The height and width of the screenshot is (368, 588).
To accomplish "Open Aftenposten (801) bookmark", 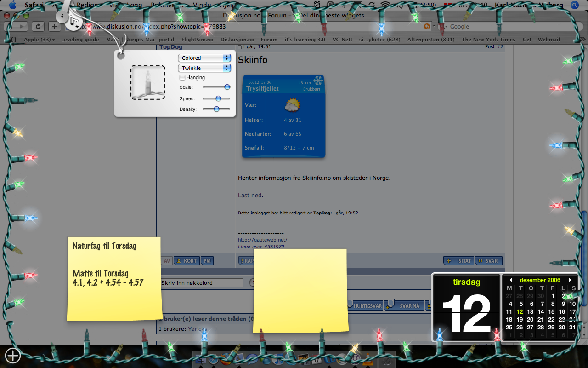I will click(431, 40).
